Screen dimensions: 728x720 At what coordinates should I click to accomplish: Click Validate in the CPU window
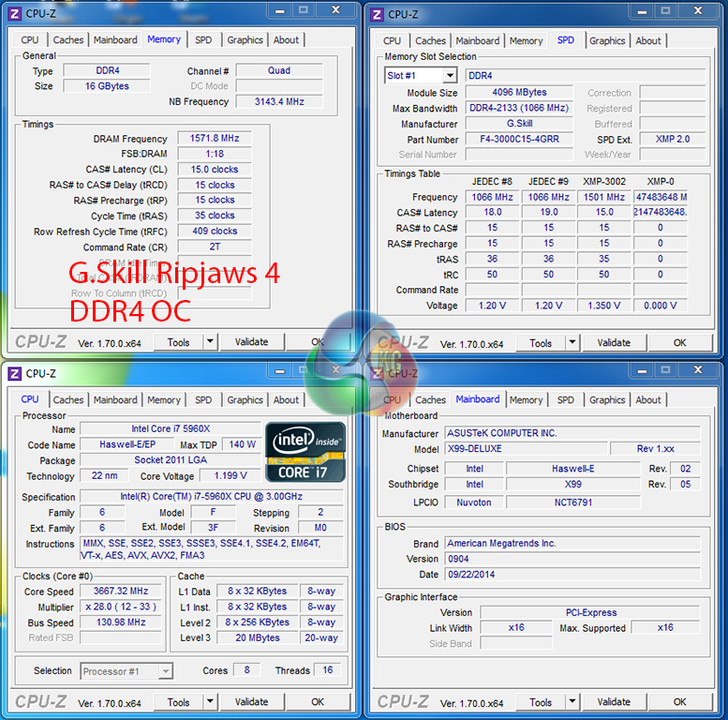click(251, 701)
